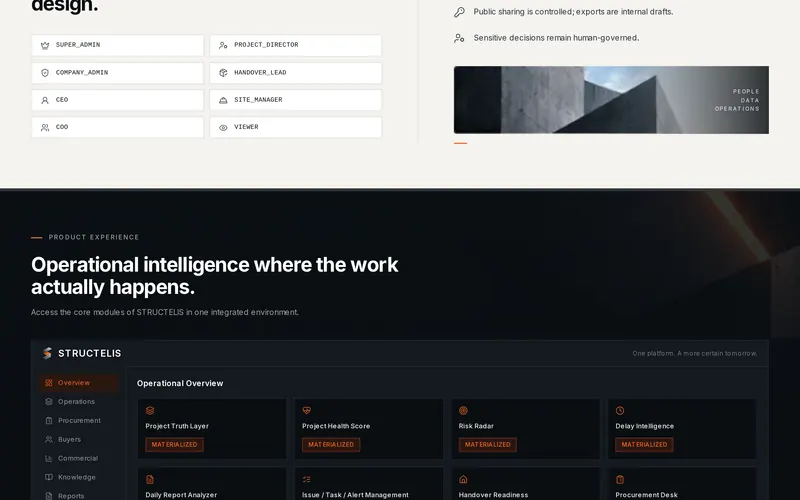Open the Delay Intelligence card title
This screenshot has height=500, width=800.
(644, 426)
